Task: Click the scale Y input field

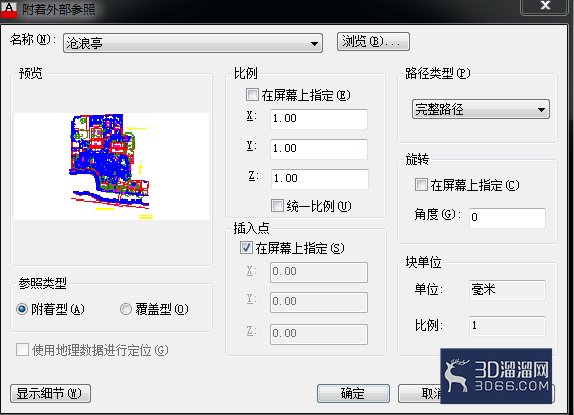Action: [x=319, y=149]
